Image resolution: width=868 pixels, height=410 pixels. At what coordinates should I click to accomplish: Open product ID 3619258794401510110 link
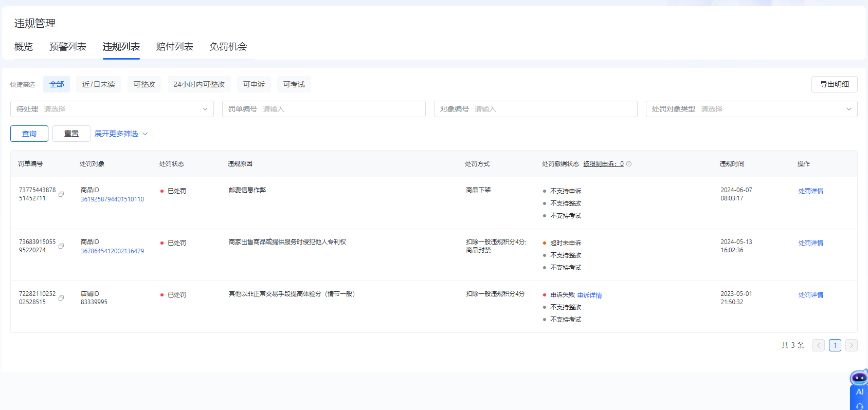point(112,199)
